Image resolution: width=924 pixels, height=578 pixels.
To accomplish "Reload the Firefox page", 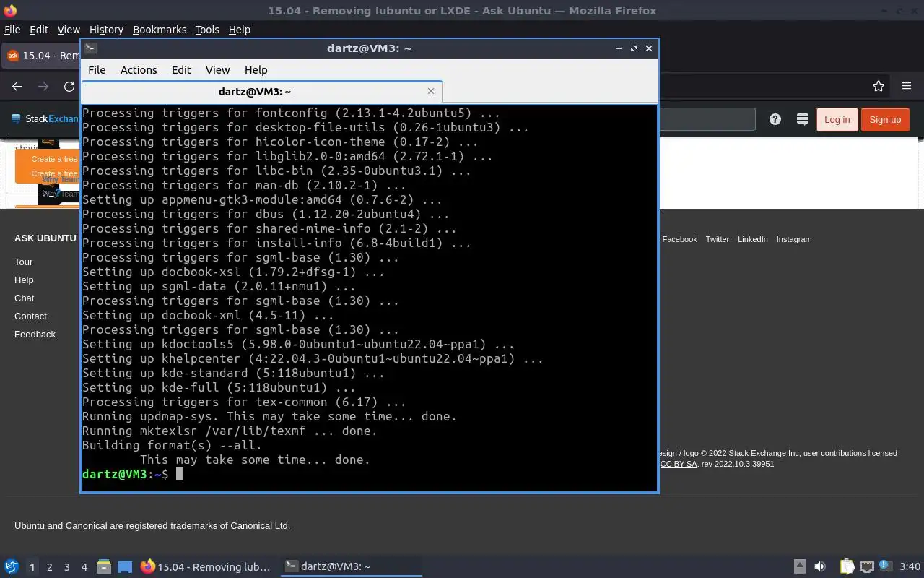I will coord(69,86).
